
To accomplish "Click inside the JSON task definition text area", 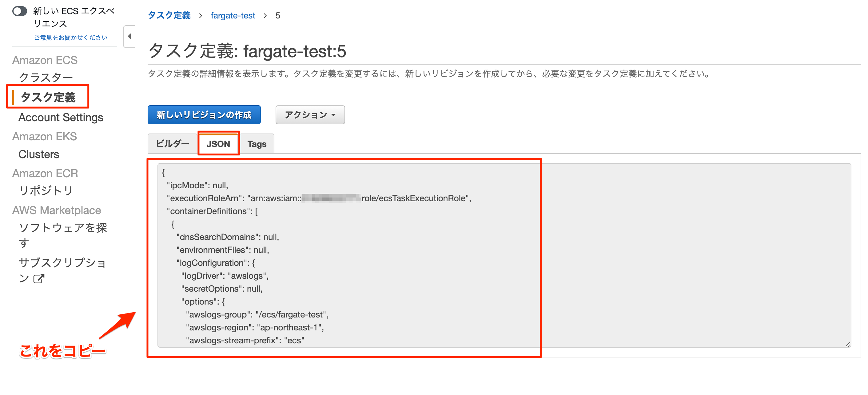I will (x=404, y=253).
